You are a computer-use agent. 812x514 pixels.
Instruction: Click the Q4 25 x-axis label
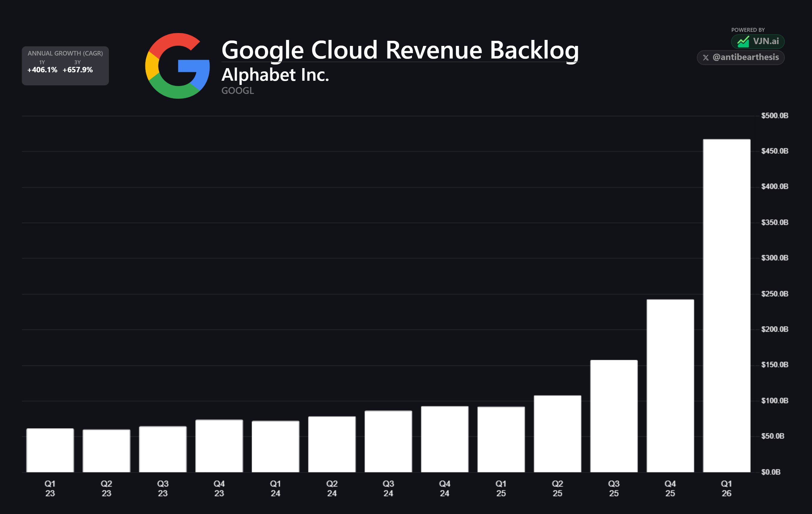670,488
